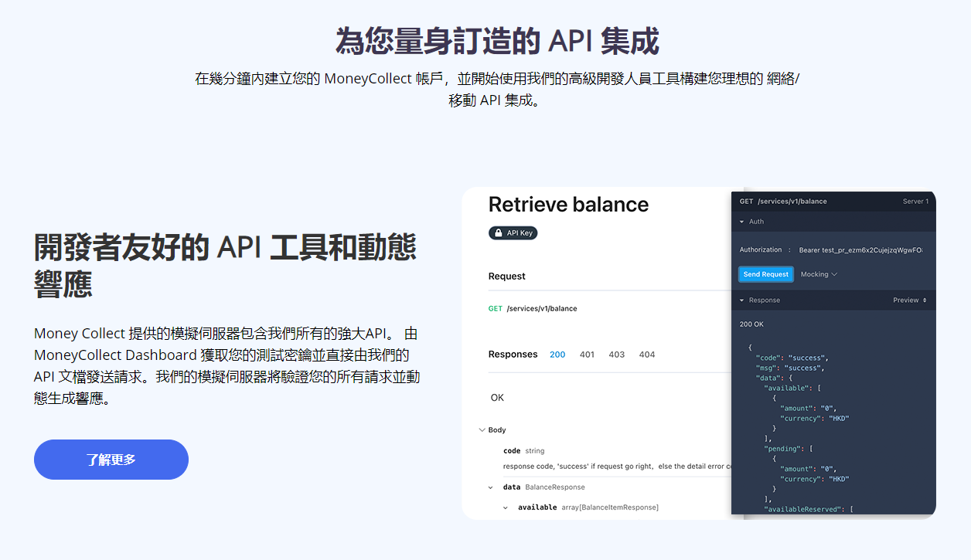971x560 pixels.
Task: Click the GET /services/v1/balance request line
Action: point(533,309)
